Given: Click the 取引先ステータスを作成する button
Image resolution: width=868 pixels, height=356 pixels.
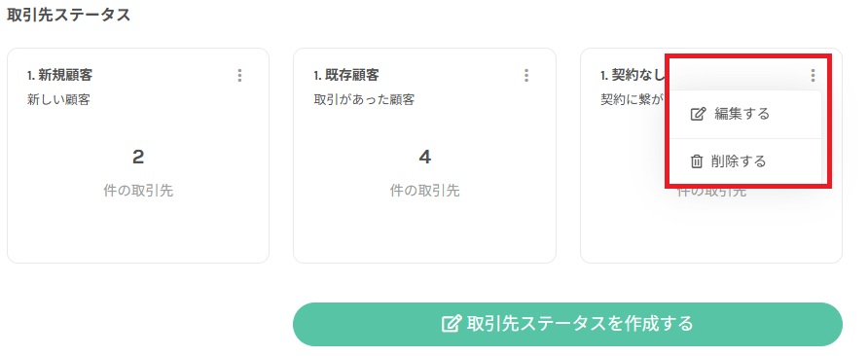Looking at the screenshot, I should click(x=567, y=324).
